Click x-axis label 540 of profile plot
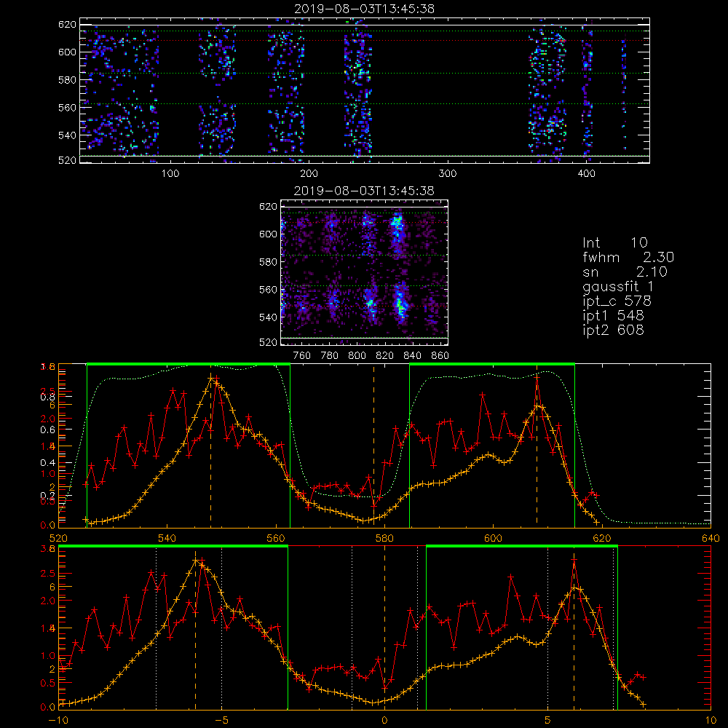The height and width of the screenshot is (728, 728). [167, 539]
